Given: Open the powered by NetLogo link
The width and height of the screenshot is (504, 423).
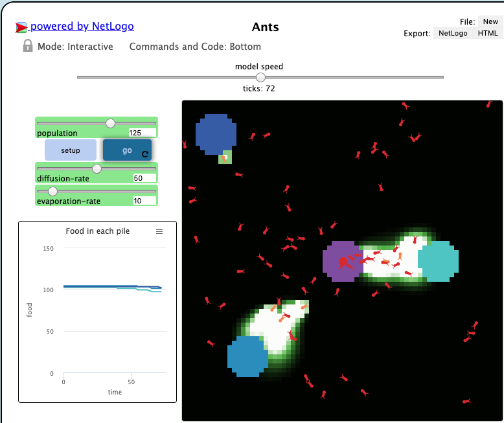Looking at the screenshot, I should click(x=82, y=27).
